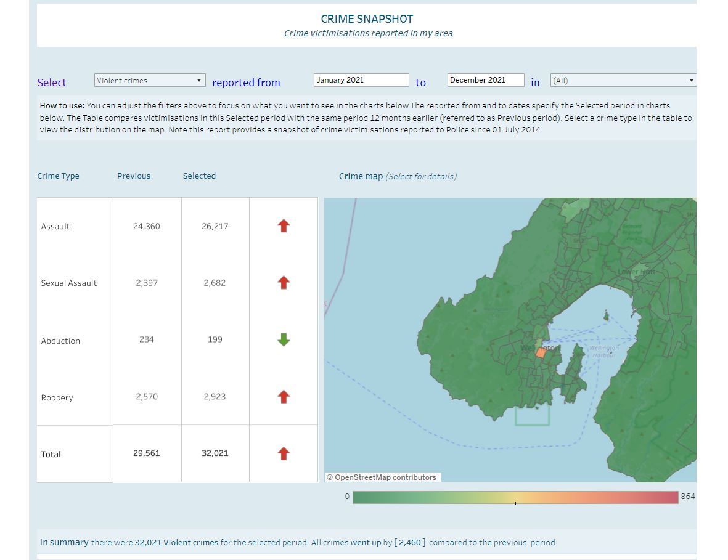Click the small island in Wellington Harbour
This screenshot has width=728, height=560.
click(606, 317)
